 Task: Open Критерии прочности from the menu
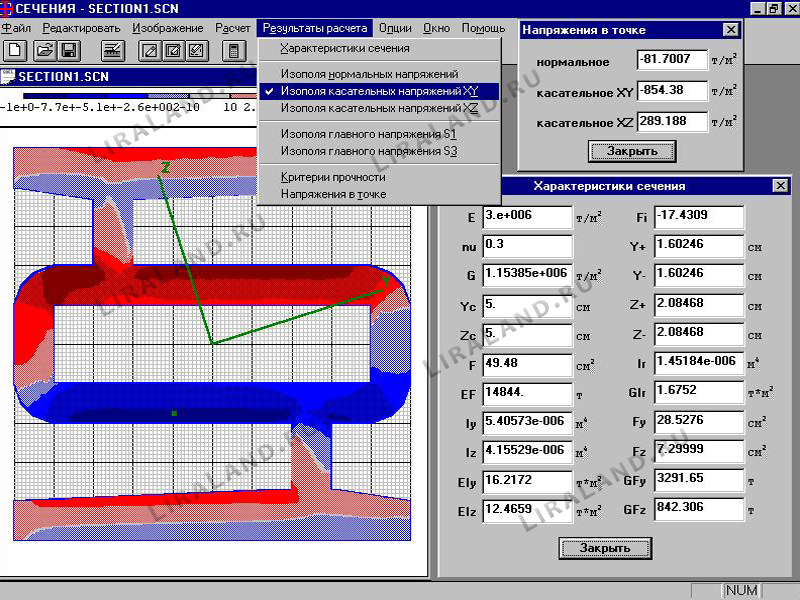[x=332, y=177]
